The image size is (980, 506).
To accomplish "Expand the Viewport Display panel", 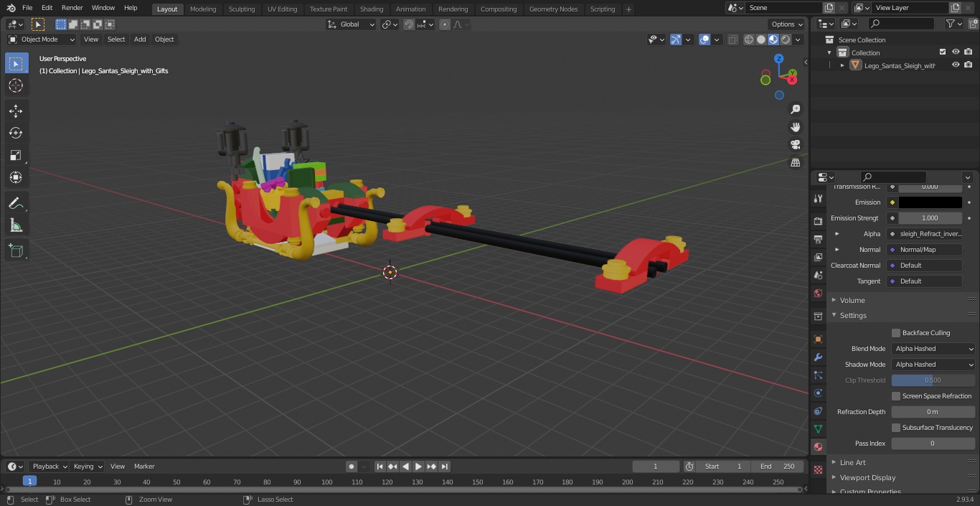I will click(x=867, y=478).
